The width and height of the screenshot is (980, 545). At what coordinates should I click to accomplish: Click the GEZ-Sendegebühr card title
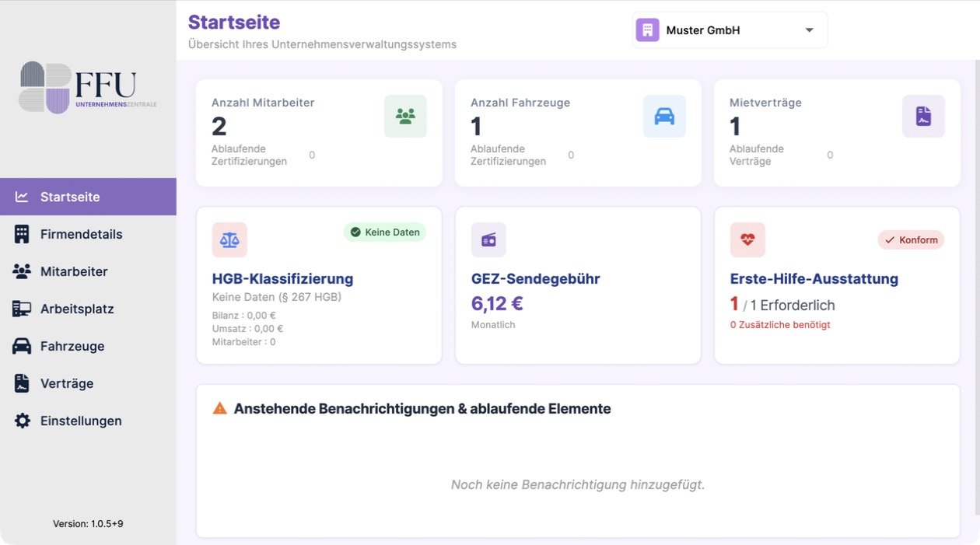[536, 279]
